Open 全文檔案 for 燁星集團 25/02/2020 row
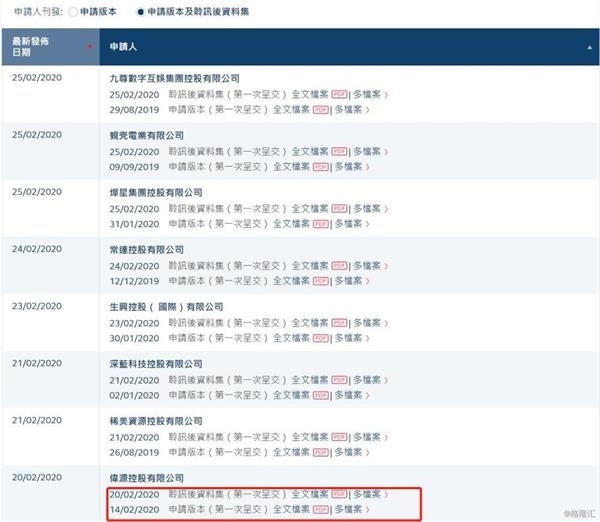This screenshot has width=600, height=522. [x=310, y=209]
